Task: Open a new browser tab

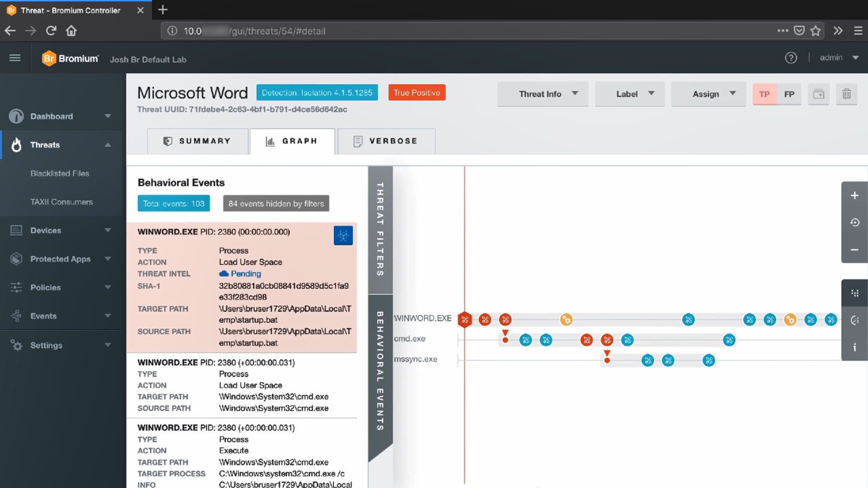Action: [163, 10]
